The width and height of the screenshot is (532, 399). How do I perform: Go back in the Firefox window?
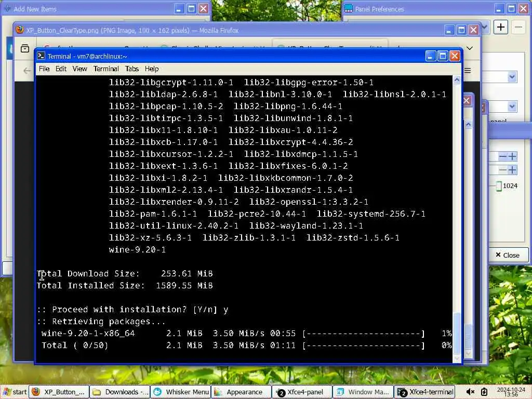click(27, 71)
